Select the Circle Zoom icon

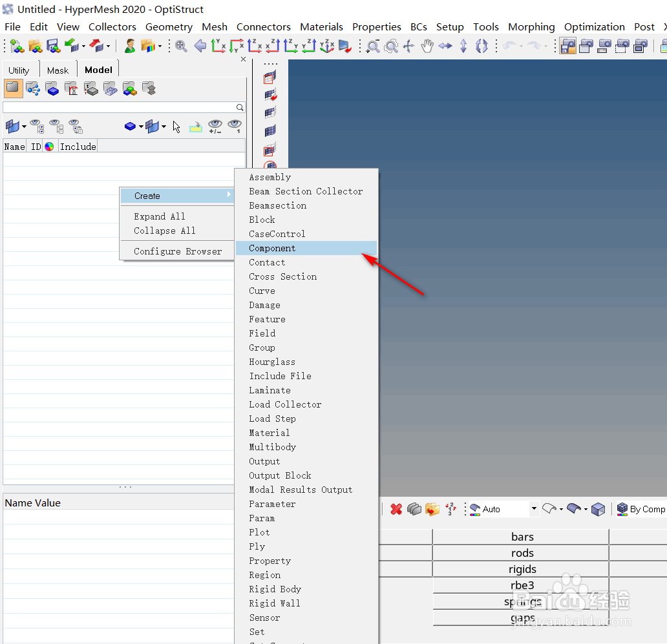(391, 46)
